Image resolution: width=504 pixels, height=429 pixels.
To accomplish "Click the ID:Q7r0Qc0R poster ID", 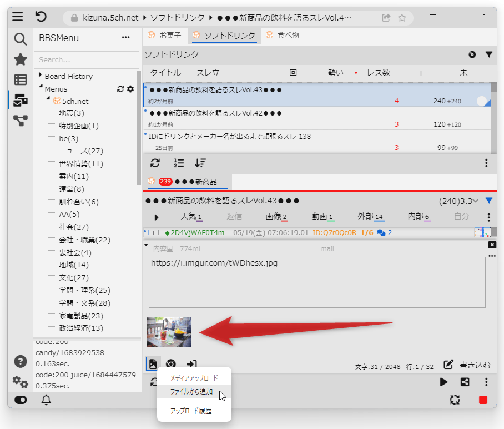I will click(x=334, y=233).
